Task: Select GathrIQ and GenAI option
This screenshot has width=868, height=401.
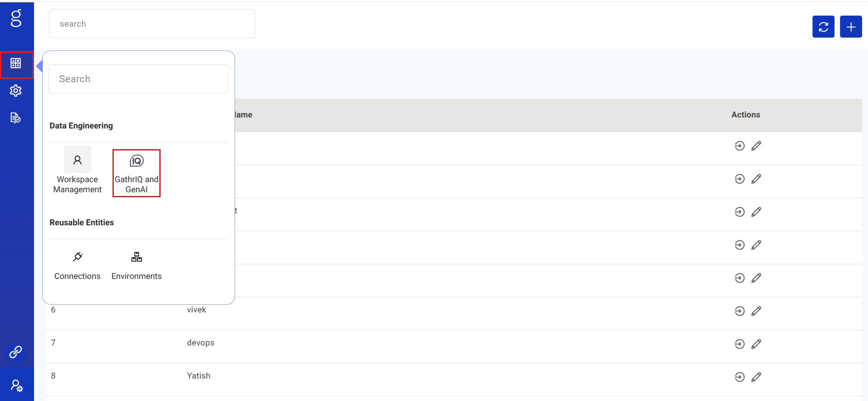Action: tap(136, 173)
